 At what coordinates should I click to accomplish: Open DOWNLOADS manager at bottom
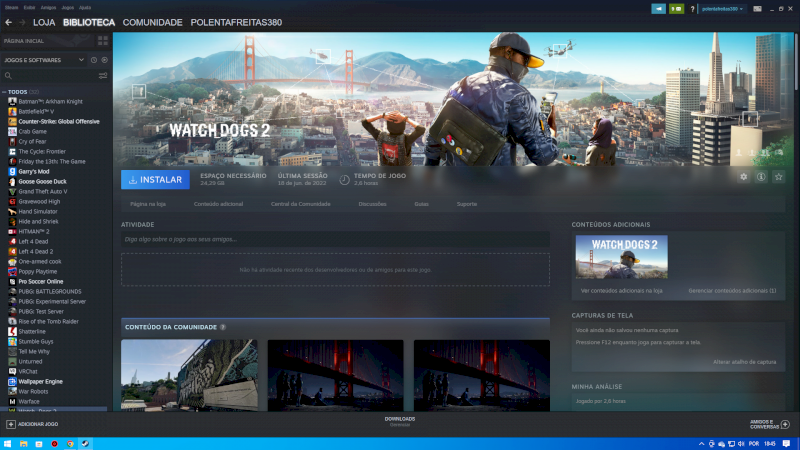[400, 421]
